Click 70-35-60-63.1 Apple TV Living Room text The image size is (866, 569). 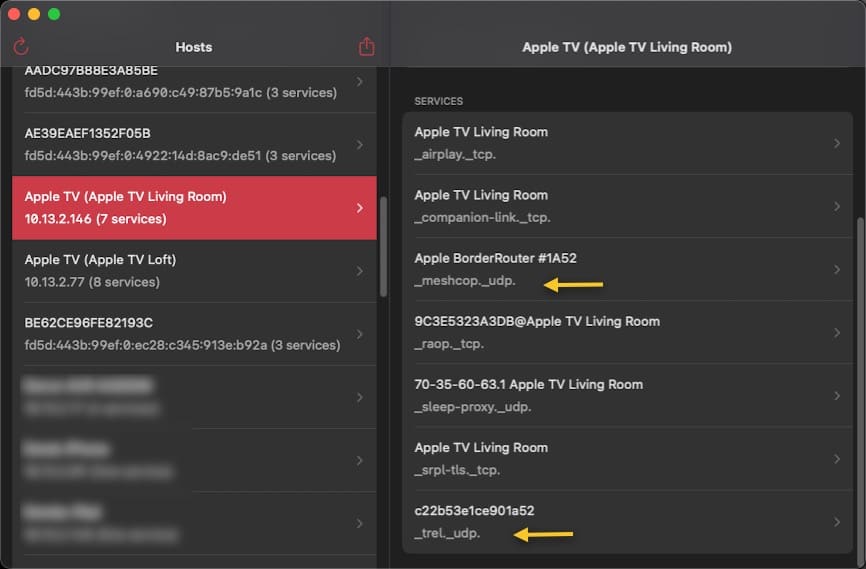(529, 384)
